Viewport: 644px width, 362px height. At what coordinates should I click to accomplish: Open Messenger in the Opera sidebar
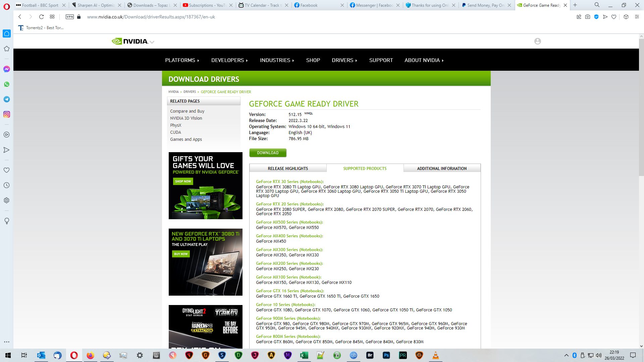6,69
